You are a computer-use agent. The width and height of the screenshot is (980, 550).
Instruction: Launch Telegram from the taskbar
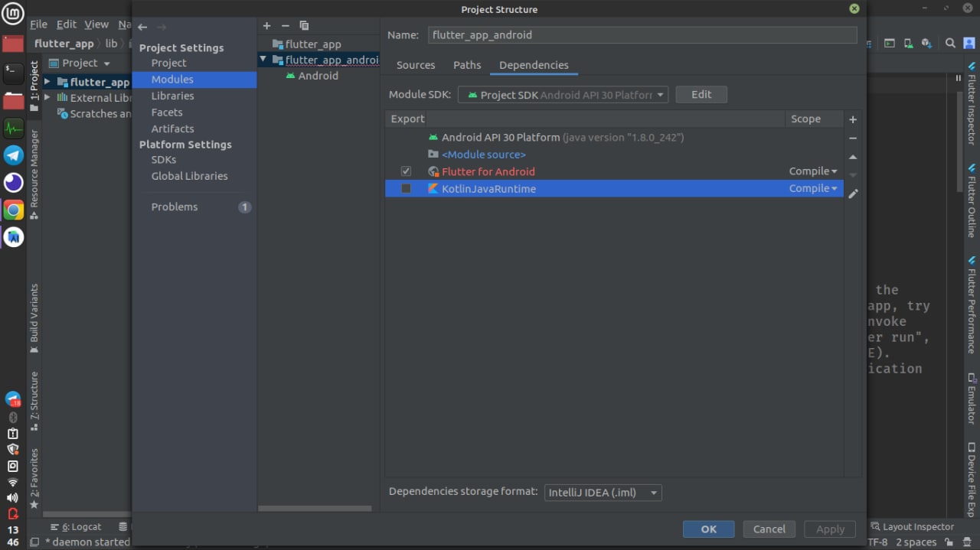13,155
